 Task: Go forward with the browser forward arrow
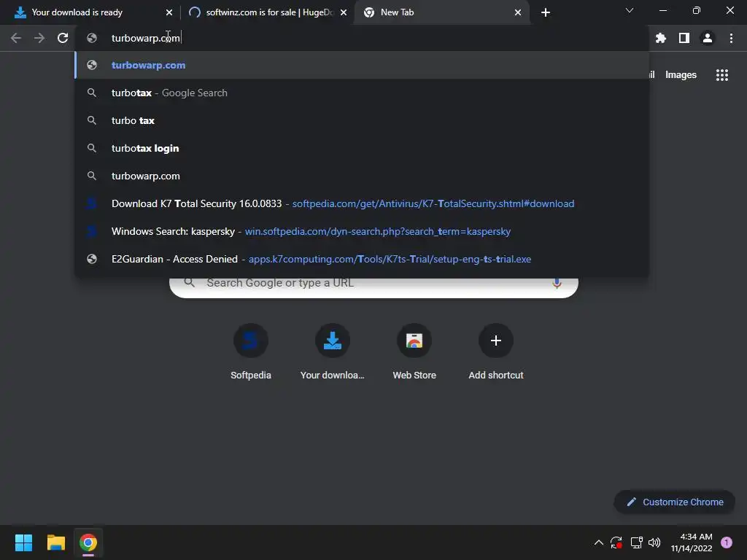click(x=39, y=38)
